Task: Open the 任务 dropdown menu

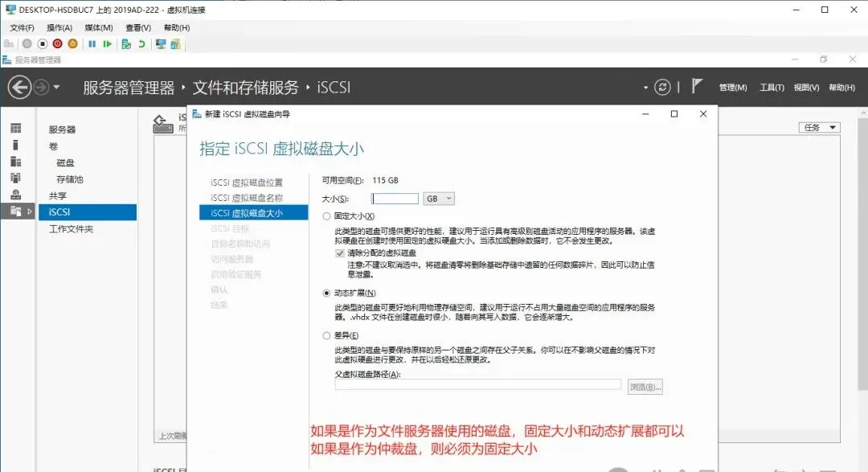Action: point(818,127)
